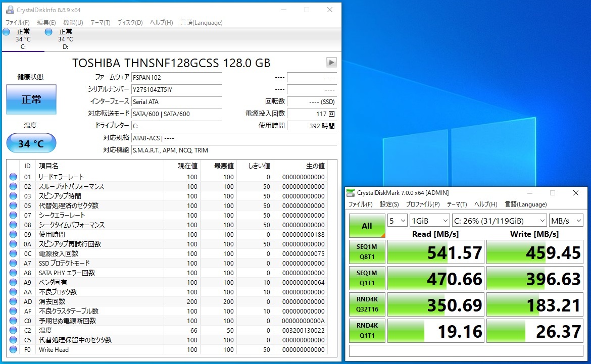Viewport: 591px width, 364px height.
Task: Click the CrystalDiskInfo title bar app icon
Action: (10, 10)
